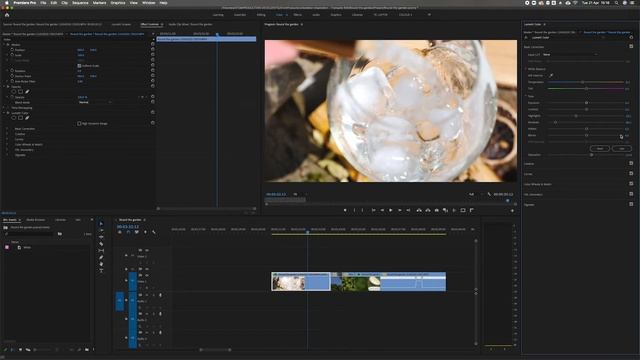
Task: Click the Auto button in Lumetri Tone
Action: tap(622, 149)
